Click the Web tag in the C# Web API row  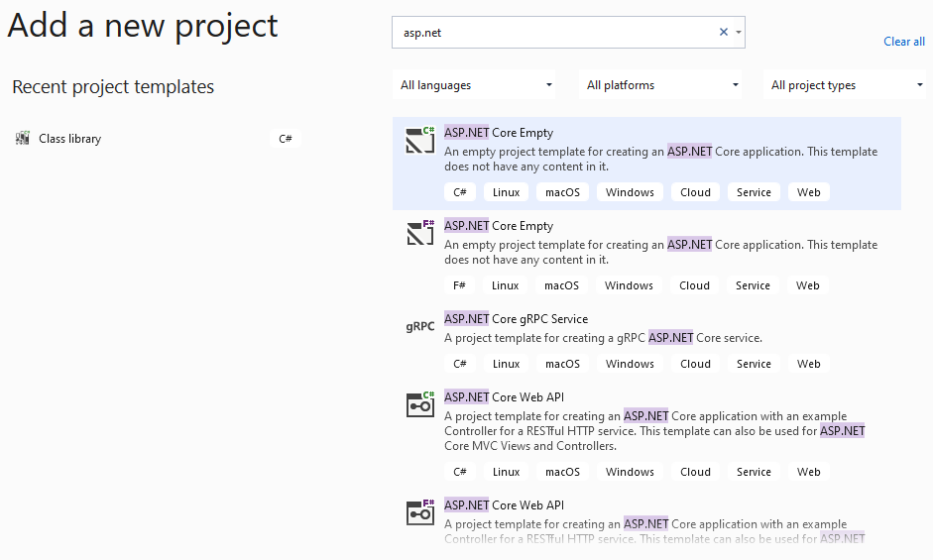pos(808,472)
